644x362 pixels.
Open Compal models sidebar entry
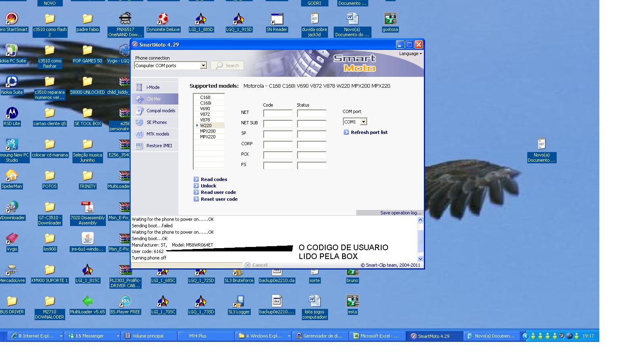point(155,111)
